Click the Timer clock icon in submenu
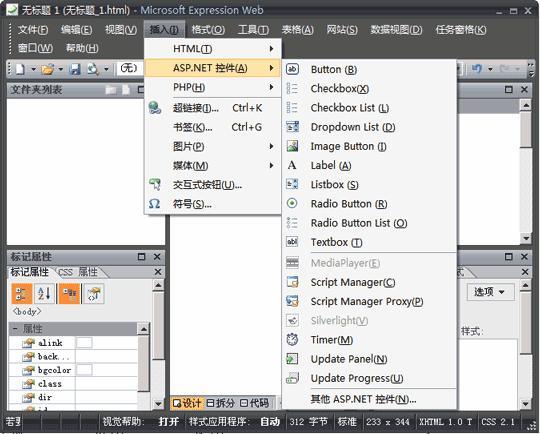Image resolution: width=540 pixels, height=434 pixels. [292, 339]
